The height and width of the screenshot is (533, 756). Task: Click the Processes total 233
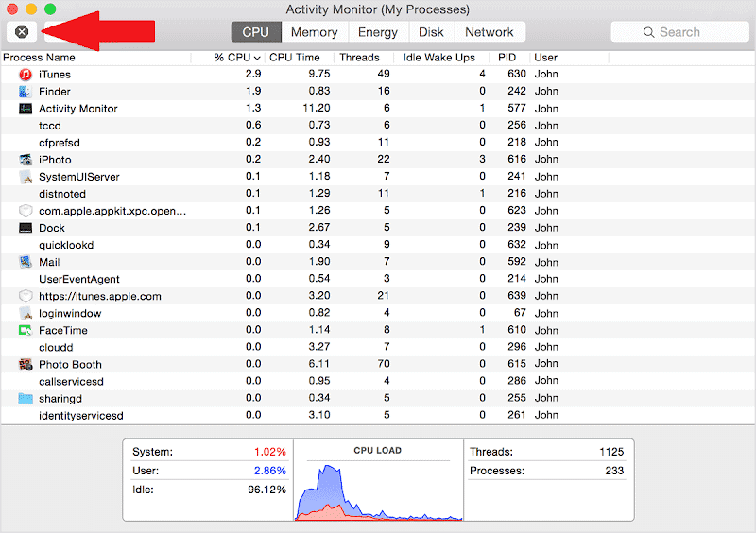pos(615,471)
